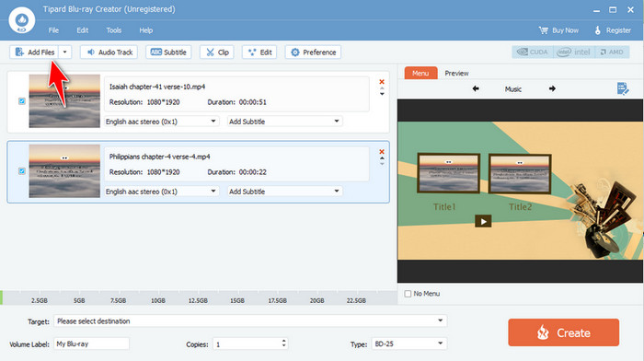Open the disc Type BD-25 dropdown

point(409,344)
